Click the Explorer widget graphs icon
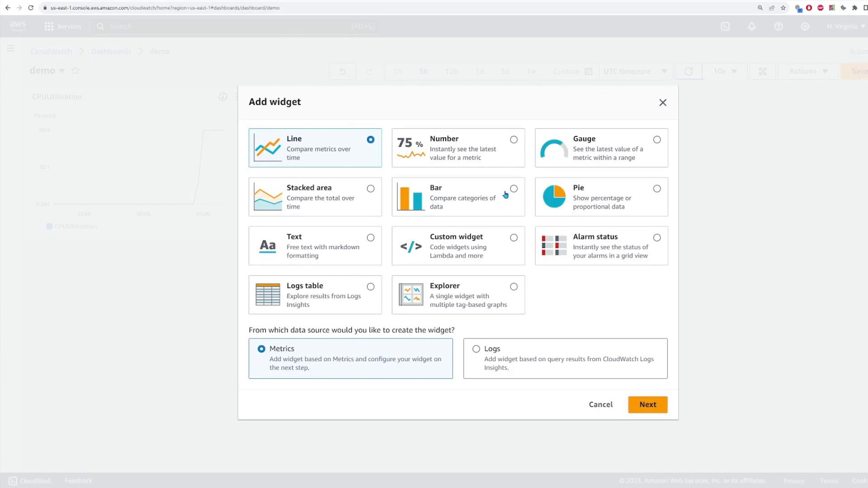 point(411,295)
